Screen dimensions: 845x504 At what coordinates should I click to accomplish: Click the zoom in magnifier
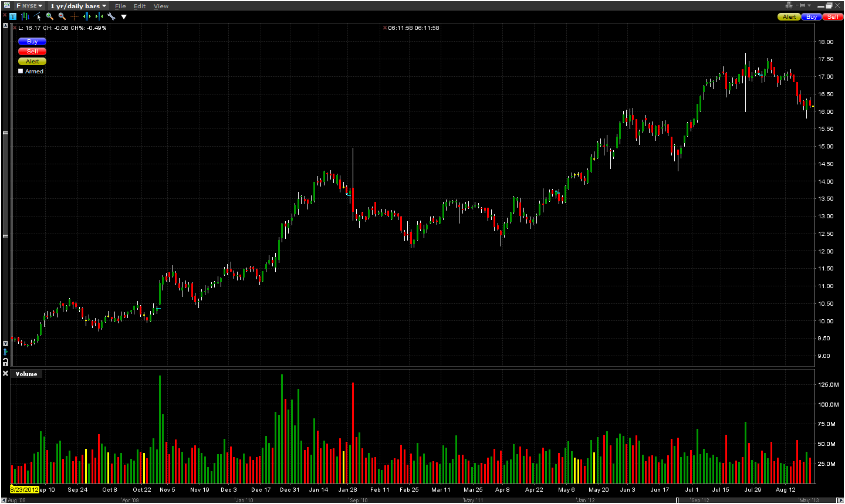50,16
